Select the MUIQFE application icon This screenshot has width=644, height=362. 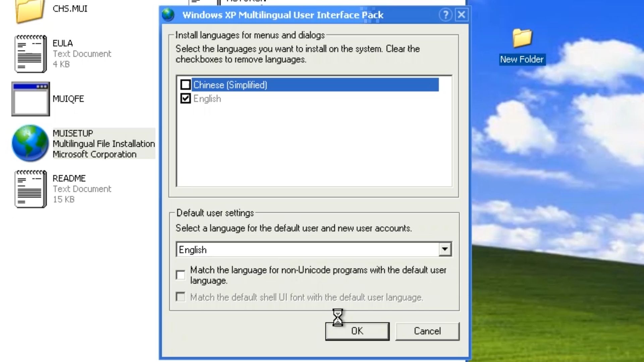coord(31,99)
